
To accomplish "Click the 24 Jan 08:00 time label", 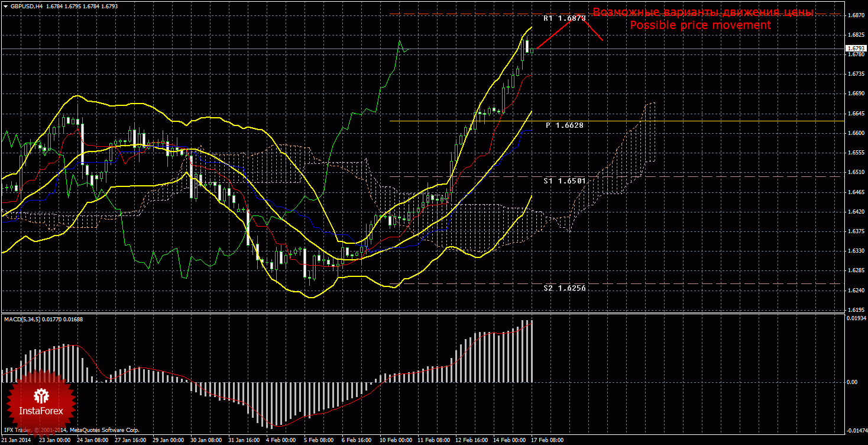I will click(x=92, y=440).
